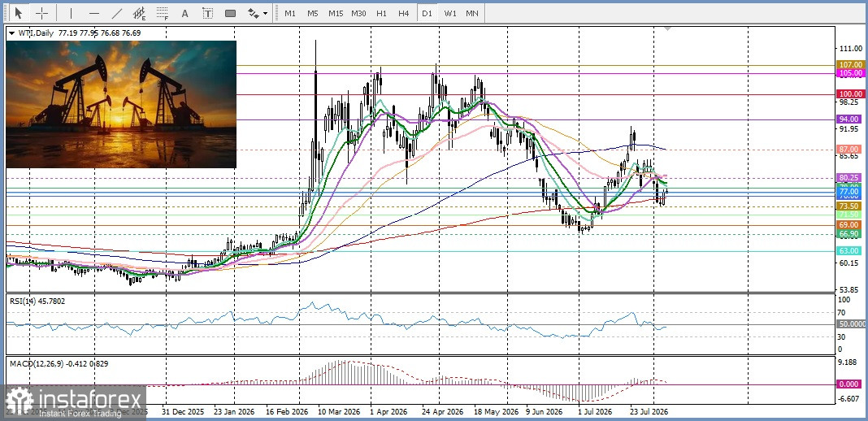Activate the crosshair tool
Screen dimensions: 868x421
42,13
